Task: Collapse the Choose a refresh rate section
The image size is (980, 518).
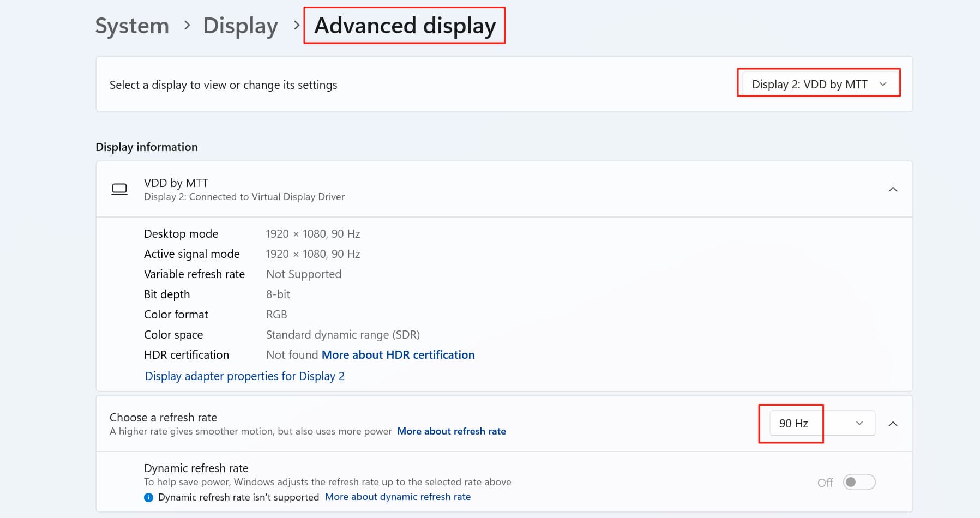Action: pos(892,424)
